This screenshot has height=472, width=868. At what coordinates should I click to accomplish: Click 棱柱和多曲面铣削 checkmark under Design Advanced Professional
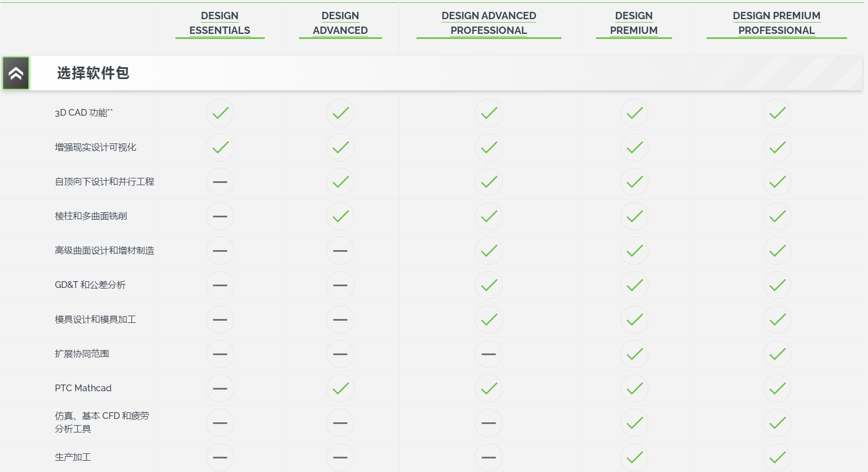click(489, 216)
